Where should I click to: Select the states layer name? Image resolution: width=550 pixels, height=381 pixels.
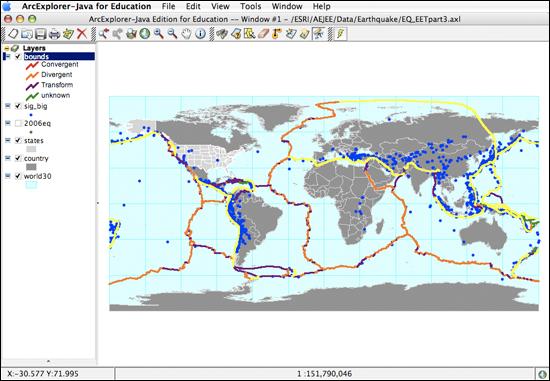point(34,140)
